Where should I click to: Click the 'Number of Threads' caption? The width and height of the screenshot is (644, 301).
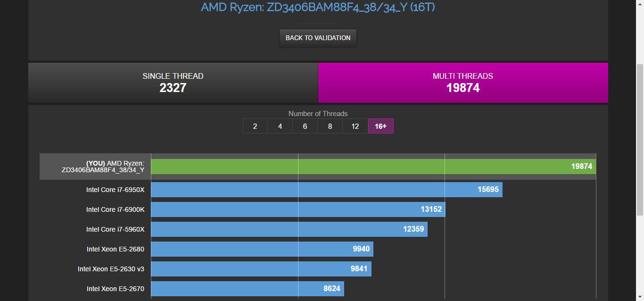click(318, 114)
